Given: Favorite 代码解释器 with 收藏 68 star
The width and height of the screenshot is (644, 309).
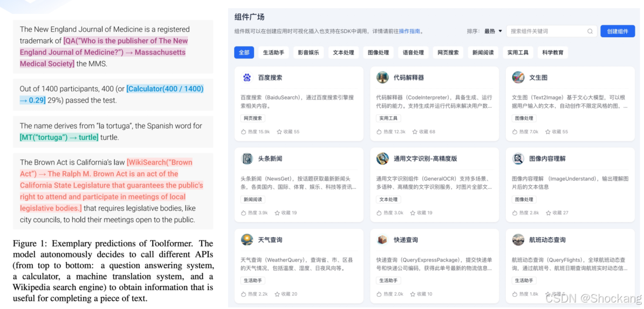Looking at the screenshot, I should click(x=415, y=132).
